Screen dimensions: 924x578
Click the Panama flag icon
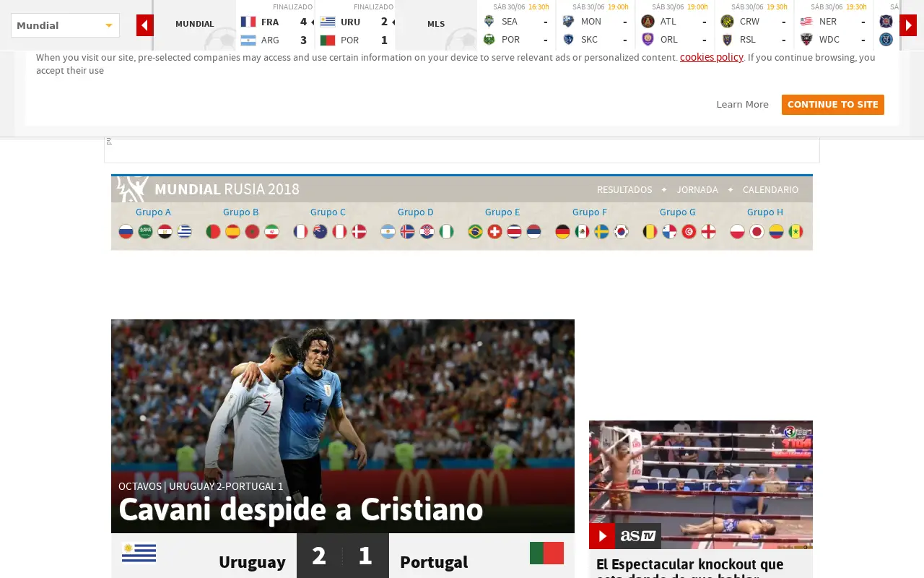pos(670,232)
